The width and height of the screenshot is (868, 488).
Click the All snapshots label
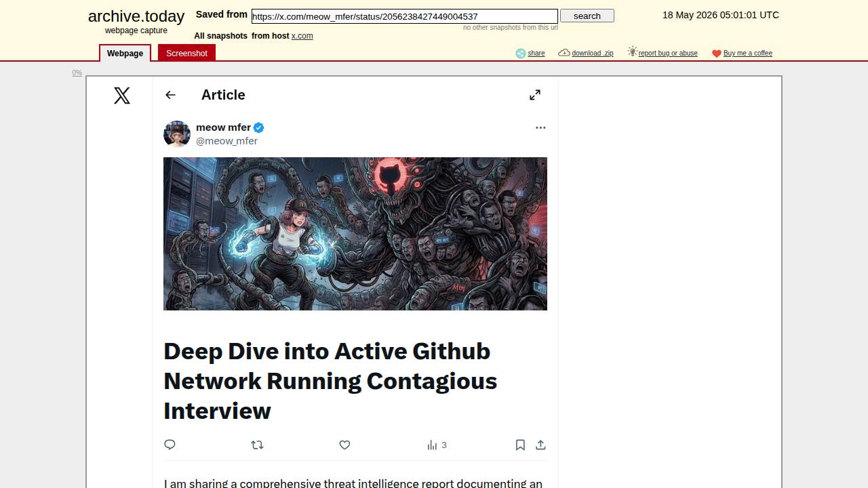coord(221,36)
